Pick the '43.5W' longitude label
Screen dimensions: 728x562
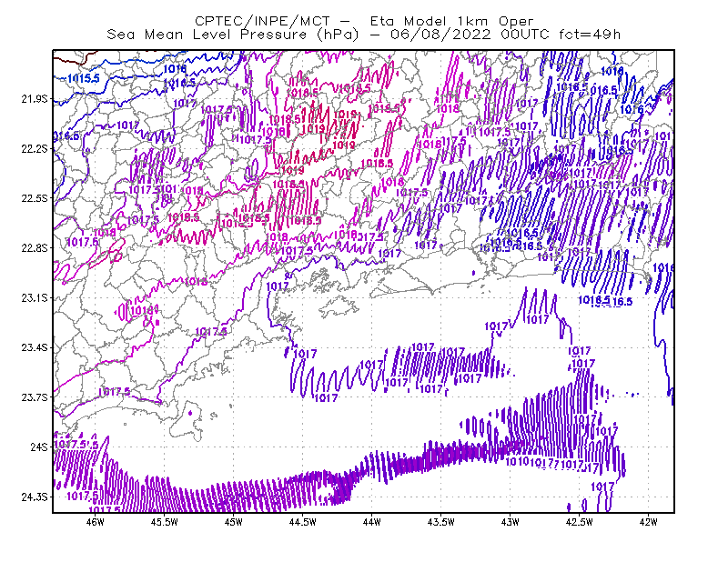coord(440,522)
